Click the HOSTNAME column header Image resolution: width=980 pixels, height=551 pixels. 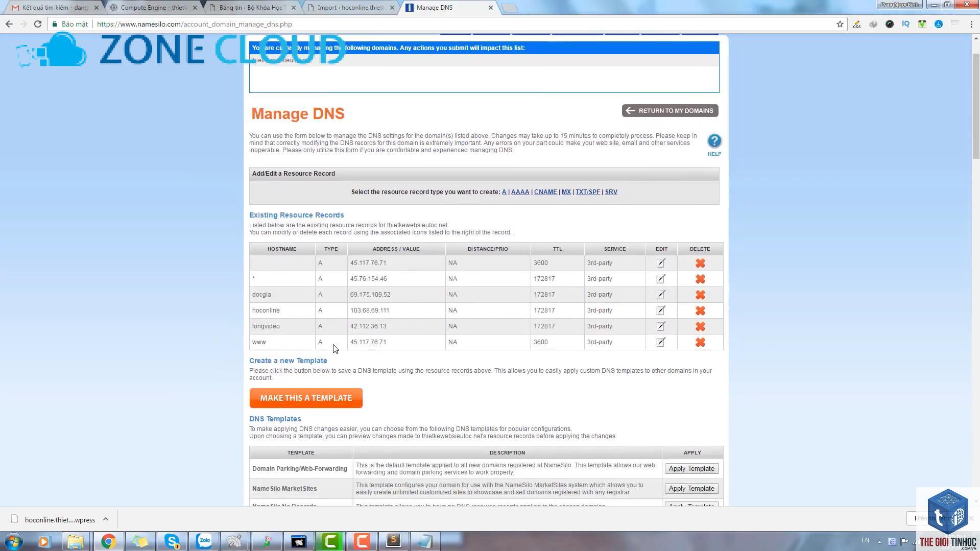tap(282, 249)
